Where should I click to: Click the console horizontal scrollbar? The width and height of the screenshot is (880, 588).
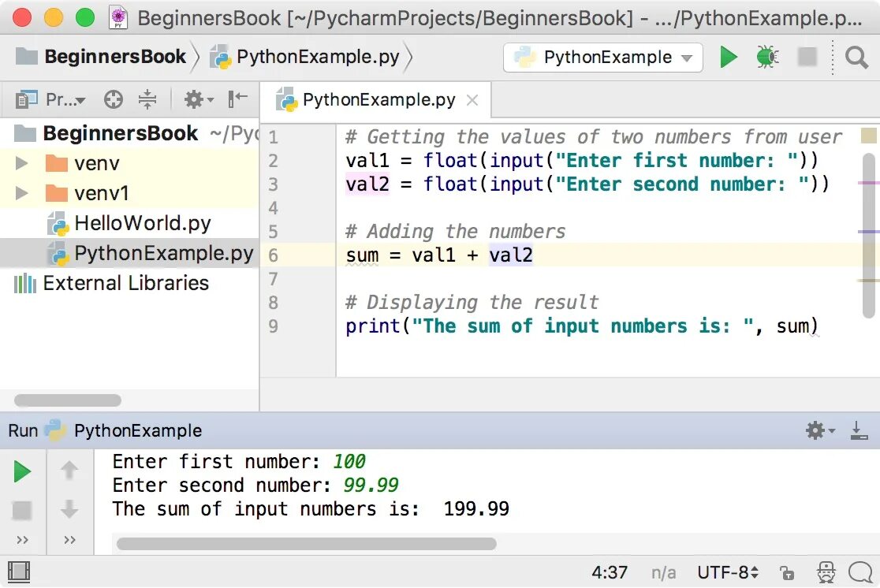click(x=307, y=544)
